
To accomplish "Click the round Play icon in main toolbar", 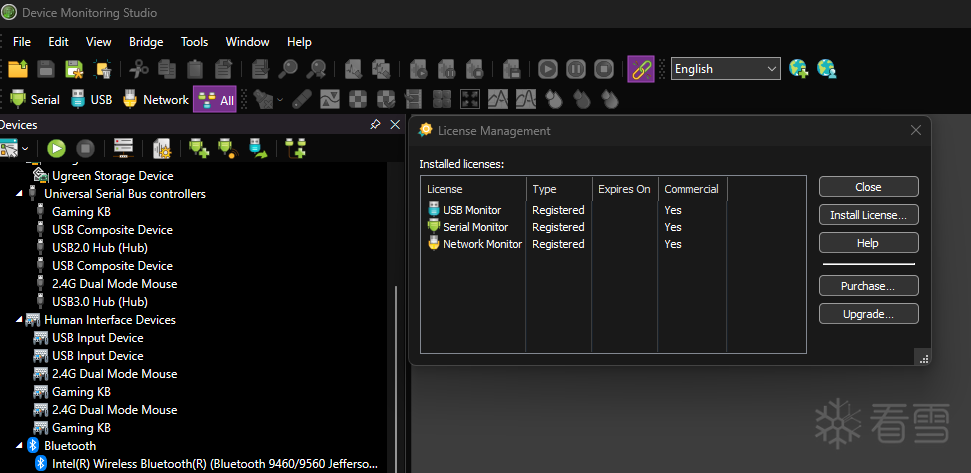I will point(547,69).
